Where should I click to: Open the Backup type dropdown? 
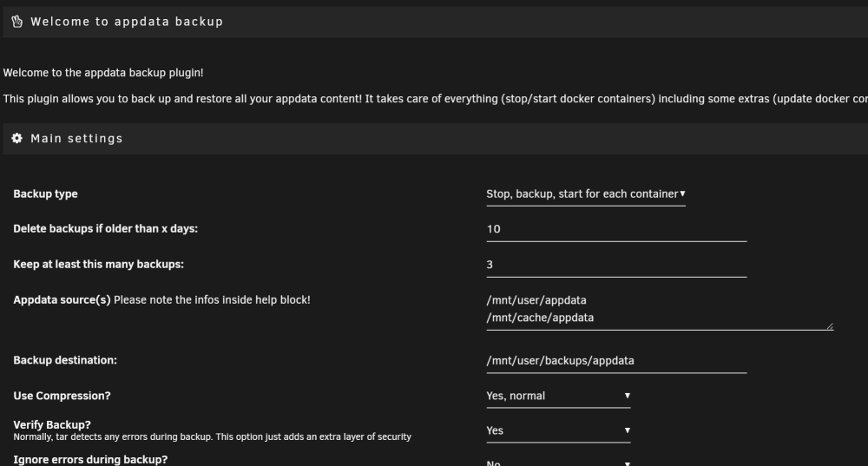point(586,194)
